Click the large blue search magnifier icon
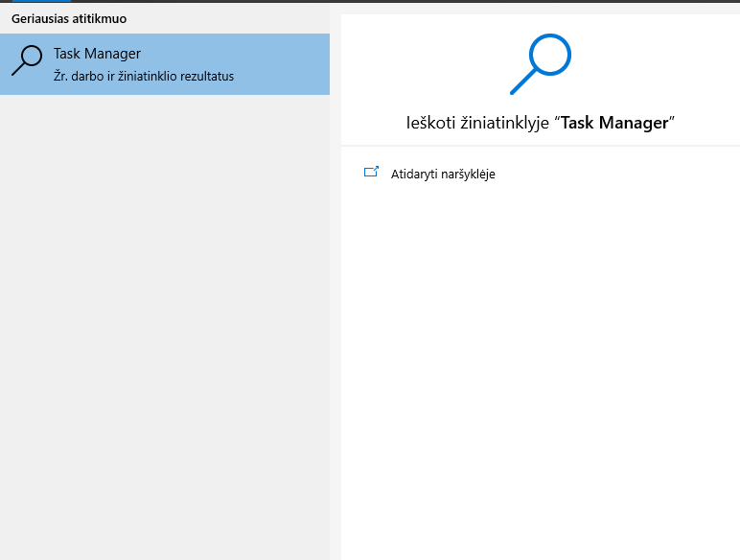Viewport: 740px width, 560px height. click(x=541, y=63)
